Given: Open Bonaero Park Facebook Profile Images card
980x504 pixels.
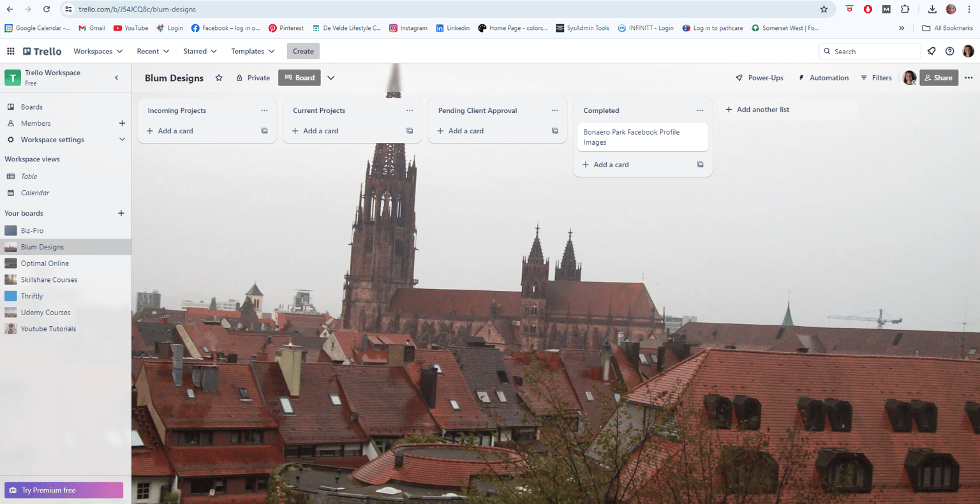Looking at the screenshot, I should click(x=642, y=137).
